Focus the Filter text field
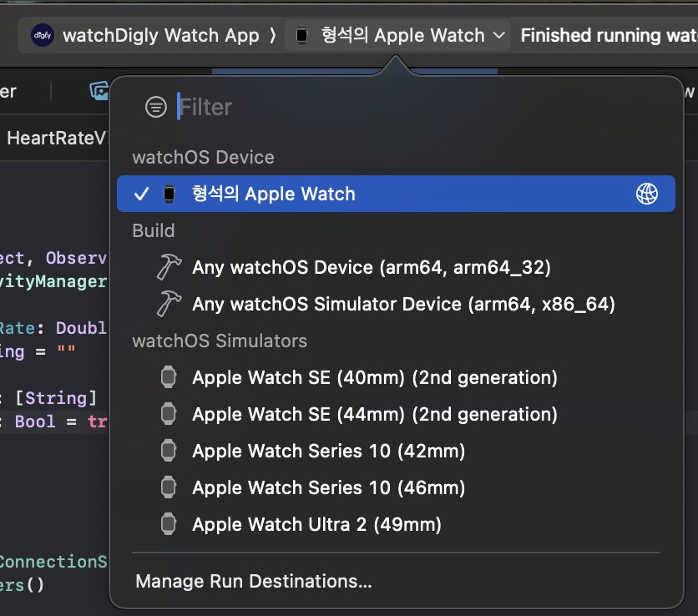 (x=401, y=107)
